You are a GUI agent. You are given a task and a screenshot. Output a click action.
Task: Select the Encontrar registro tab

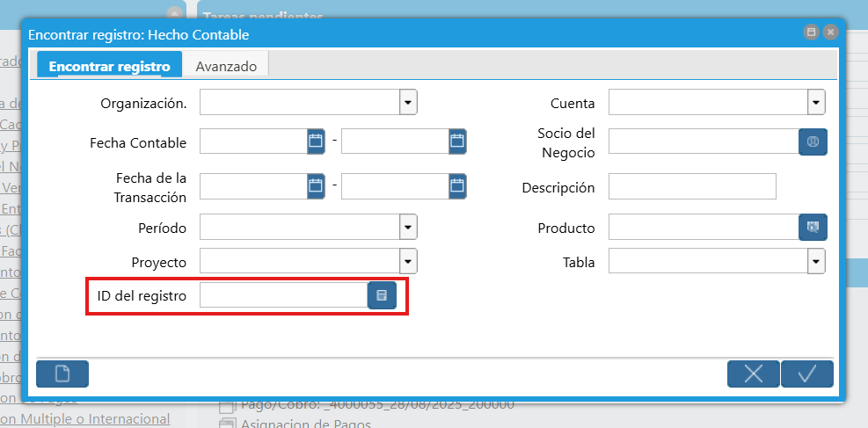pos(109,66)
